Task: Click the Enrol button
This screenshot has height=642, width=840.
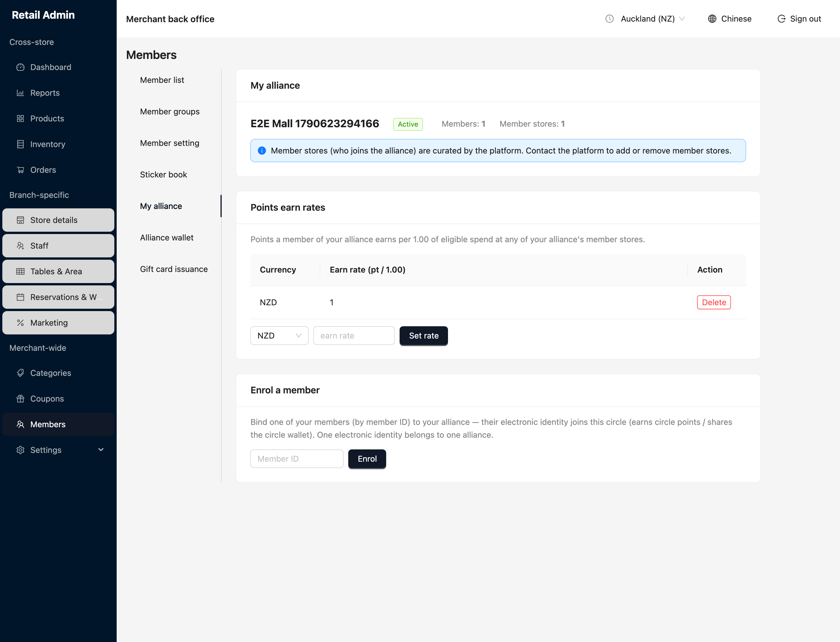Action: pyautogui.click(x=367, y=458)
